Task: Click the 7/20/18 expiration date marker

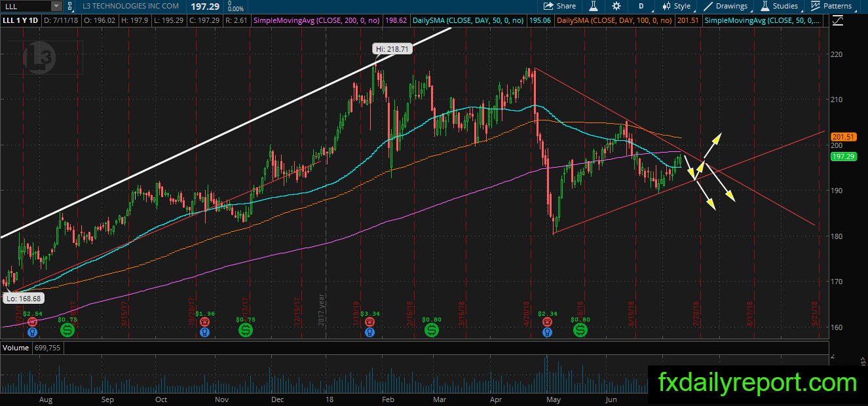Action: (696, 313)
